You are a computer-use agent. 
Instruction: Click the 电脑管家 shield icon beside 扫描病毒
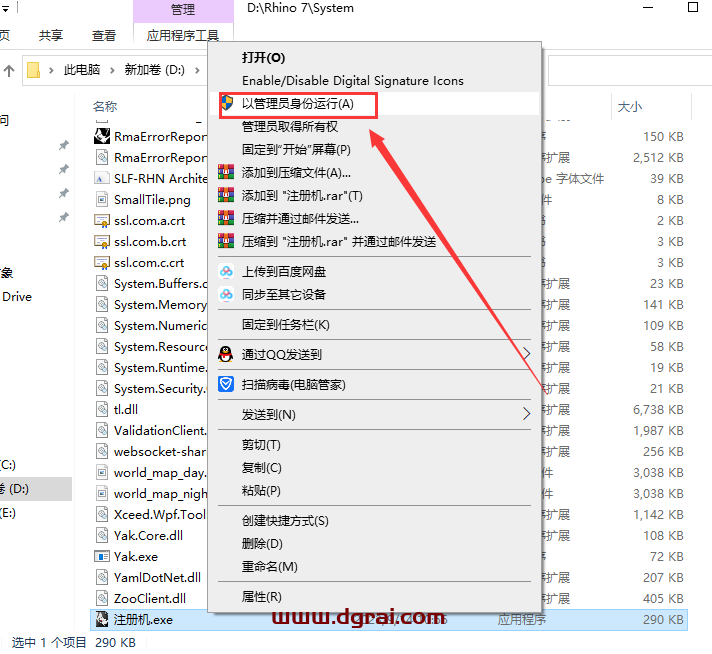click(226, 384)
